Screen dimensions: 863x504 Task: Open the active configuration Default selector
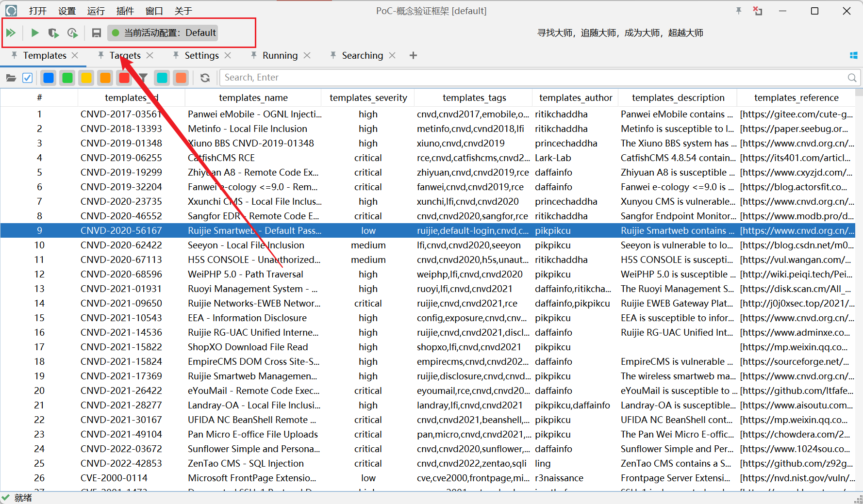pos(163,33)
